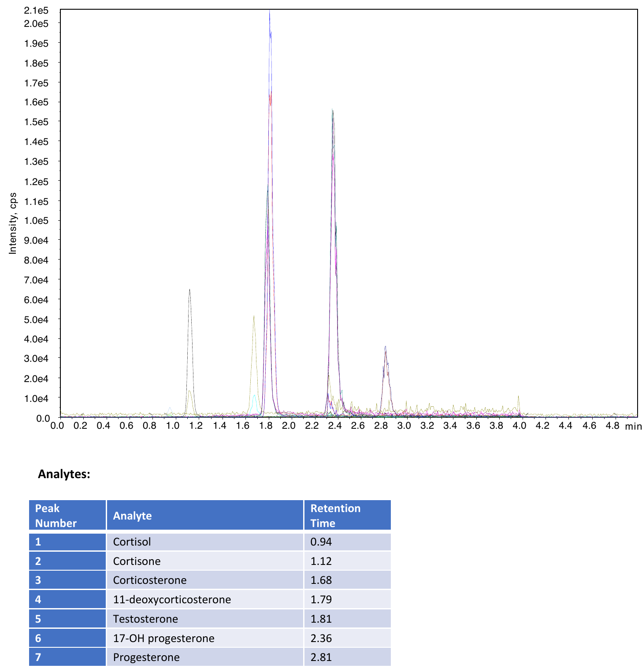This screenshot has width=642, height=672.
Task: Select retention time value "1.81"
Action: [321, 619]
